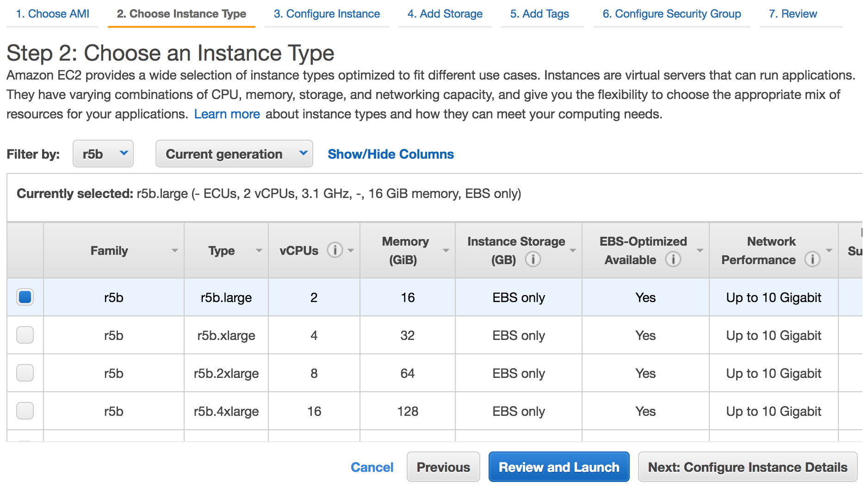Open the Learn more link

(227, 114)
